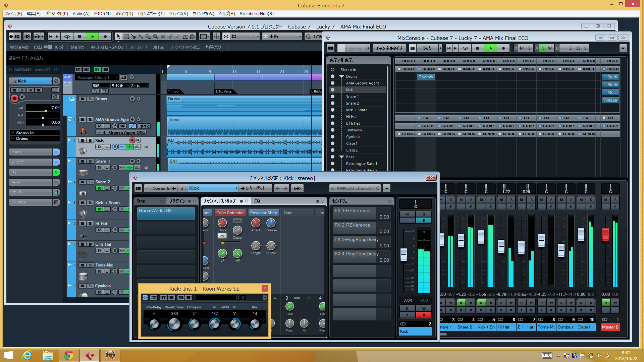
Task: Adjust Kick volume fader in Channel Settings
Action: coord(404,255)
